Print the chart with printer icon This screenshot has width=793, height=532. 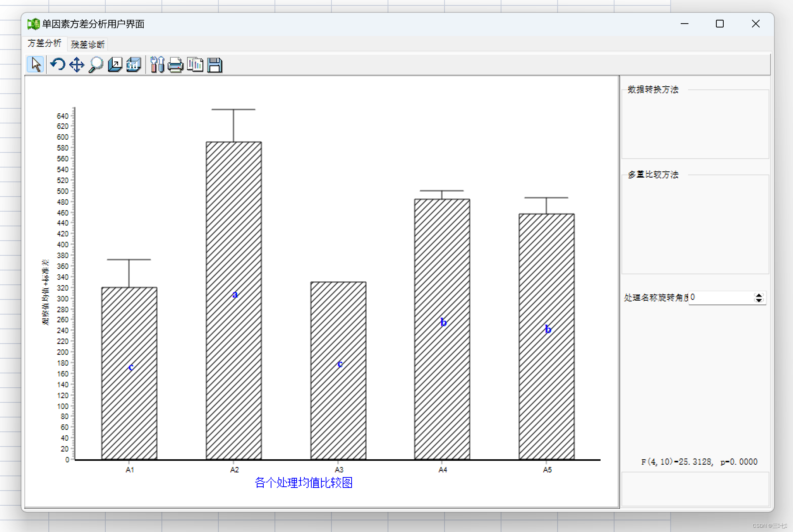tap(175, 65)
